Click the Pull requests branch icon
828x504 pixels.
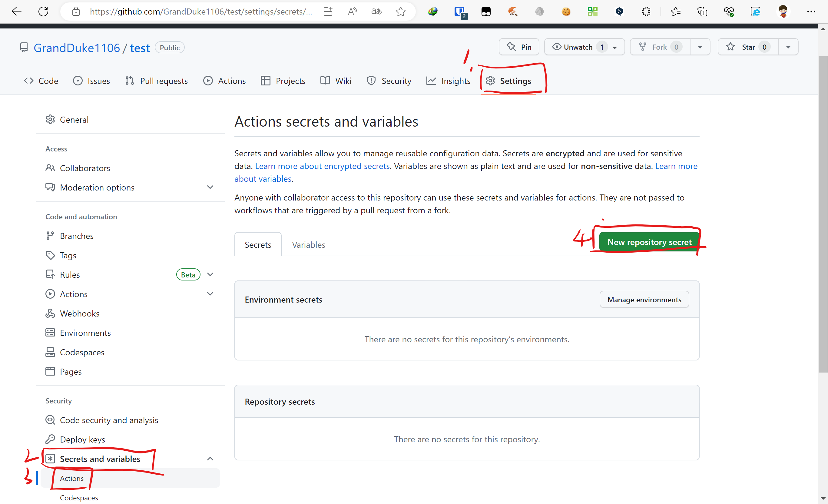click(129, 81)
